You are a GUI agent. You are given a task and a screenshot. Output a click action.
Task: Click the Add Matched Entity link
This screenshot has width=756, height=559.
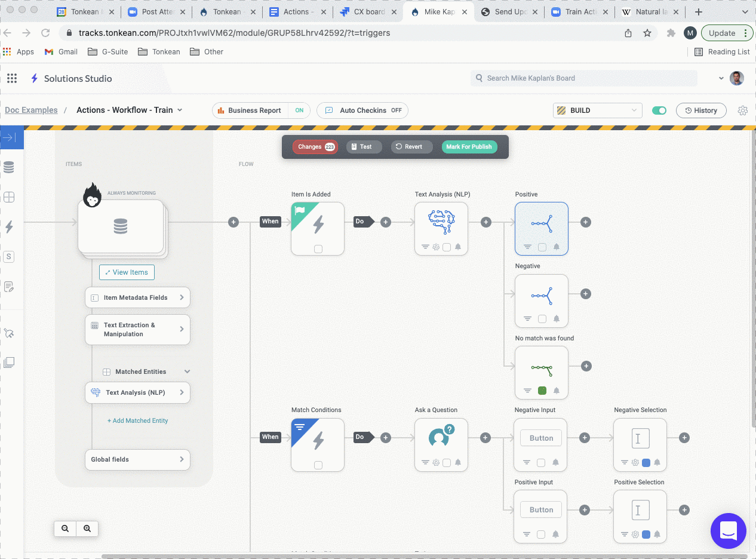coord(137,420)
